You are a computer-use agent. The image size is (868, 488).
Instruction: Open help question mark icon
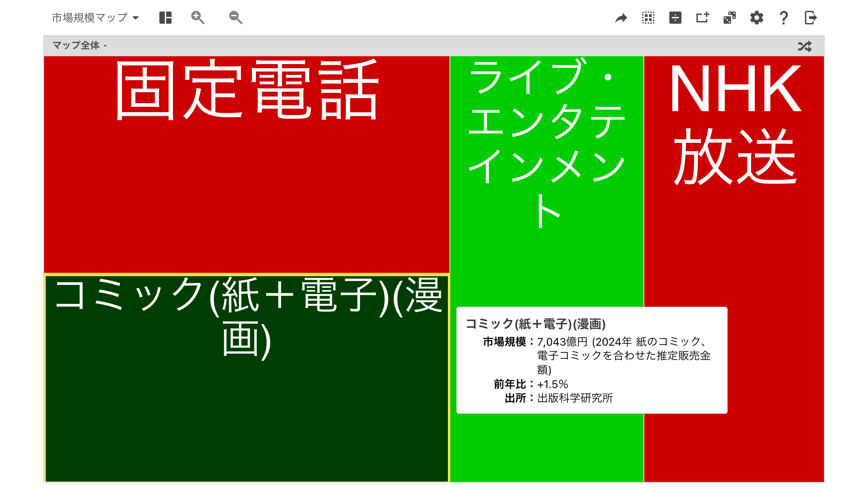coord(784,18)
